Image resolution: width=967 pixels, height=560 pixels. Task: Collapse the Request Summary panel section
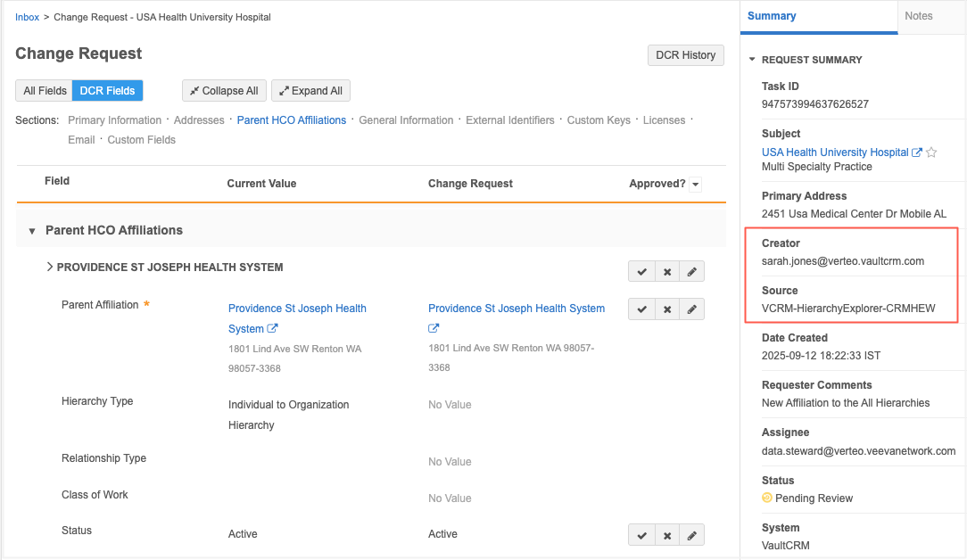752,60
